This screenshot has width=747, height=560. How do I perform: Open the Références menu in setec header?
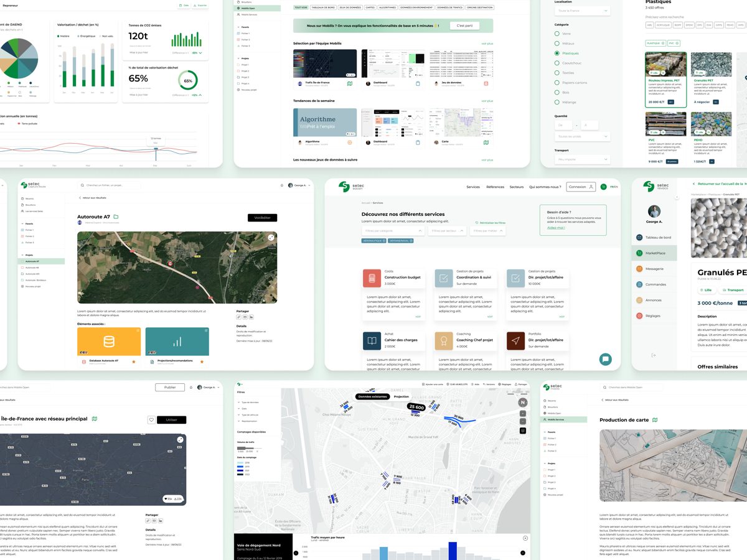(x=496, y=187)
